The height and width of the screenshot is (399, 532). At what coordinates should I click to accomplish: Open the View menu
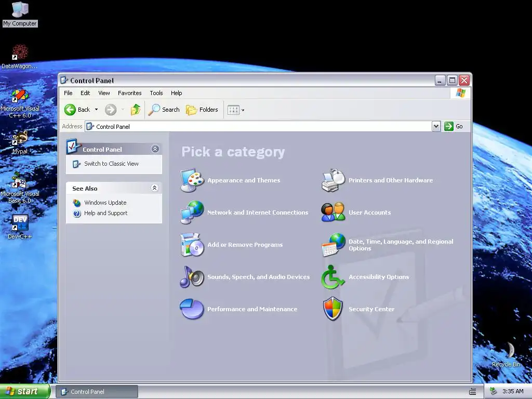[104, 93]
